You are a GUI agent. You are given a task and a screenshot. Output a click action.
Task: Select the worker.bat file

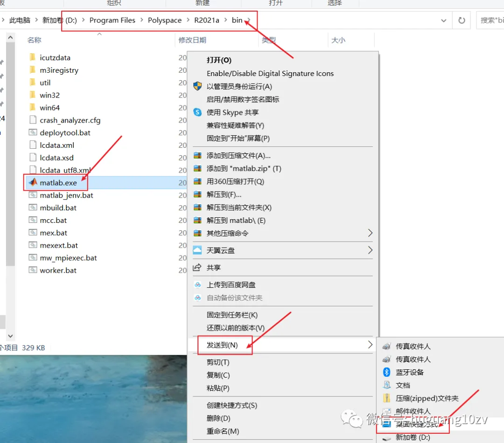pos(58,270)
